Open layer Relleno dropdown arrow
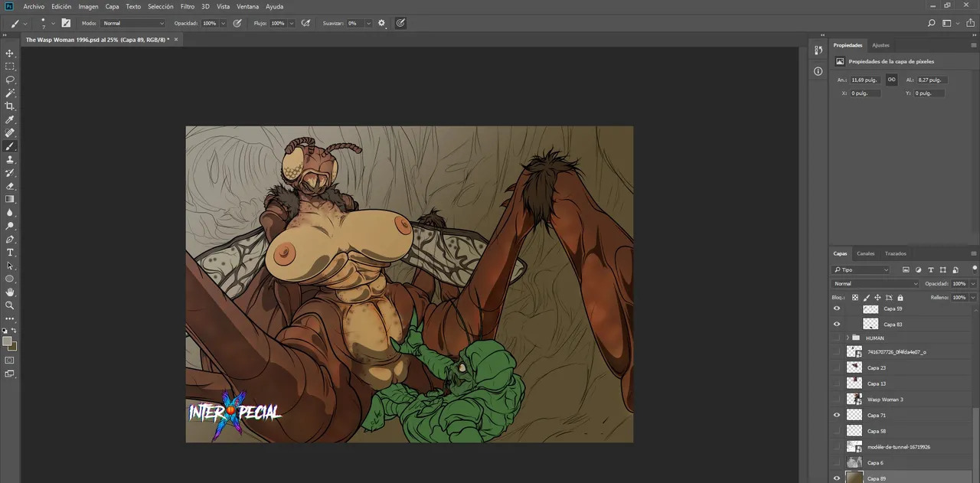 pos(973,297)
